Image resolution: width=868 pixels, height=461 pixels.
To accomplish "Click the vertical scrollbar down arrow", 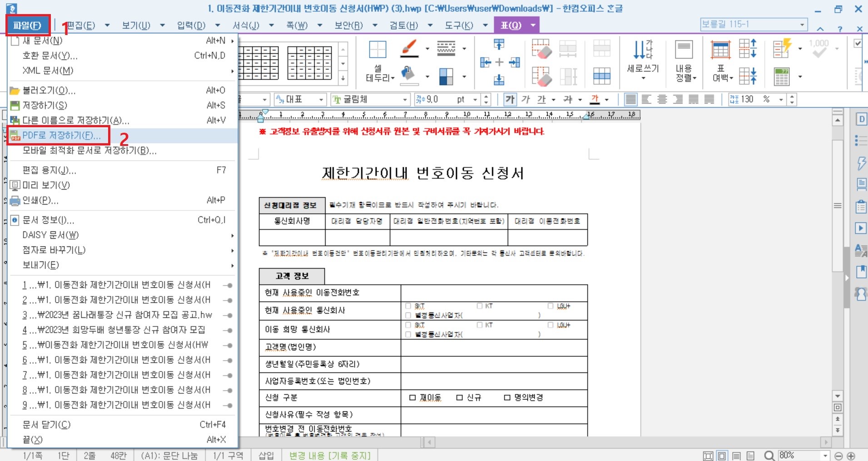I will (x=838, y=396).
